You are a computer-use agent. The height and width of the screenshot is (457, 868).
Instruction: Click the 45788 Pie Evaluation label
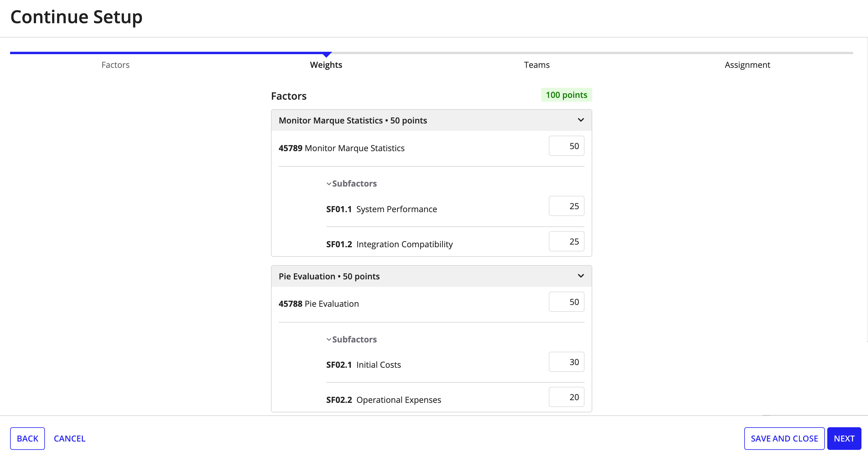coord(318,304)
